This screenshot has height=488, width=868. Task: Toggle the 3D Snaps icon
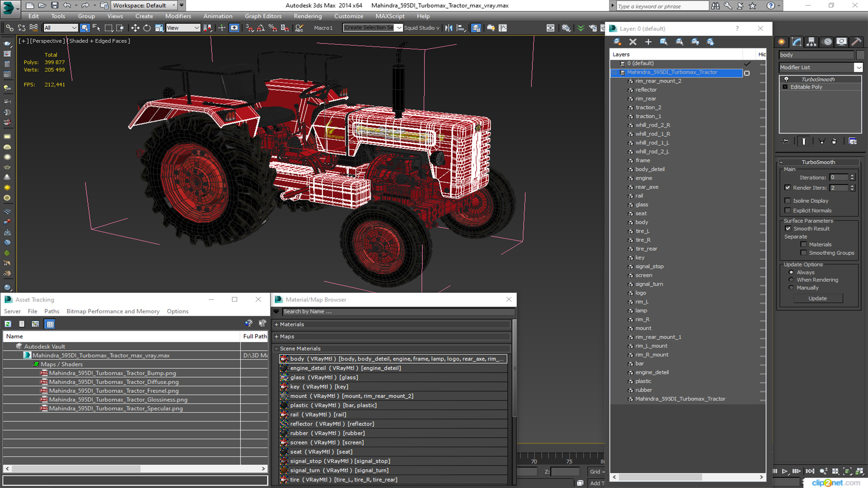click(250, 28)
